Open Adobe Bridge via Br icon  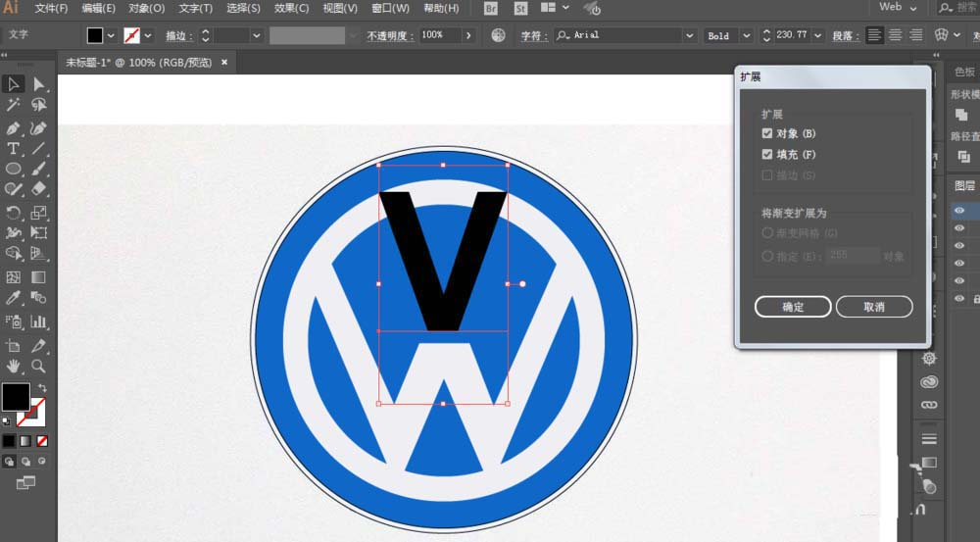tap(492, 9)
